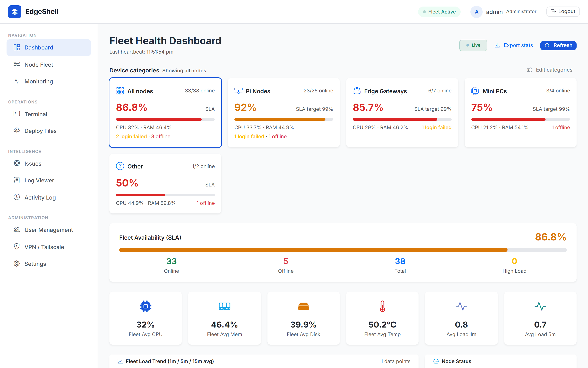This screenshot has height=368, width=588.
Task: Click the User Management people icon
Action: click(17, 230)
